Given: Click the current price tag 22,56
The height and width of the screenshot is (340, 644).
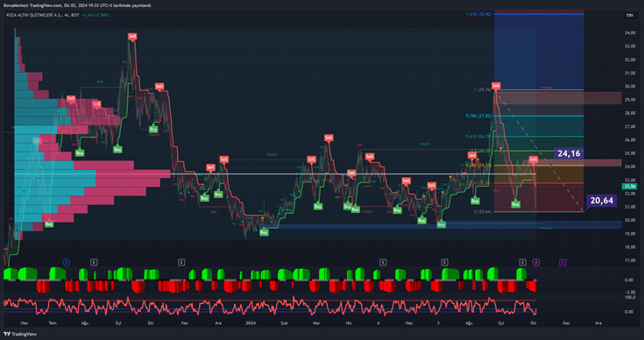Looking at the screenshot, I should pyautogui.click(x=629, y=186).
